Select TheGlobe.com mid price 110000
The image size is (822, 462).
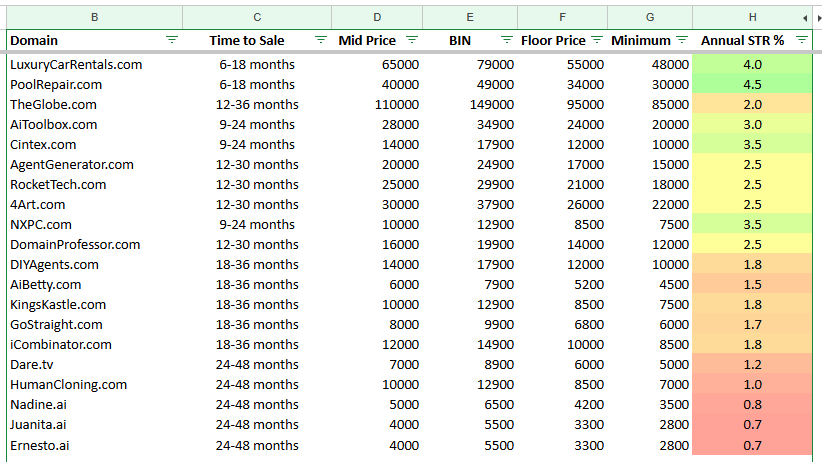click(x=377, y=104)
